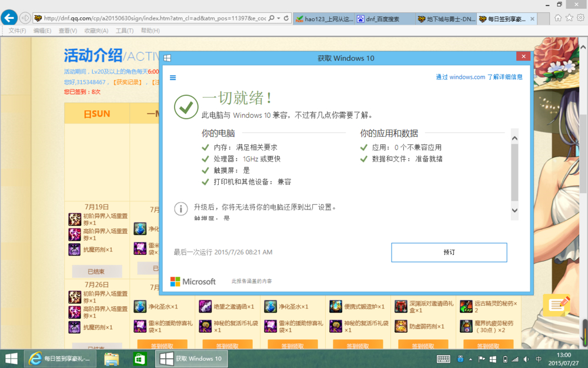Image resolution: width=588 pixels, height=368 pixels.
Task: Open hamburger menu in Windows 10 dialog
Action: 173,78
